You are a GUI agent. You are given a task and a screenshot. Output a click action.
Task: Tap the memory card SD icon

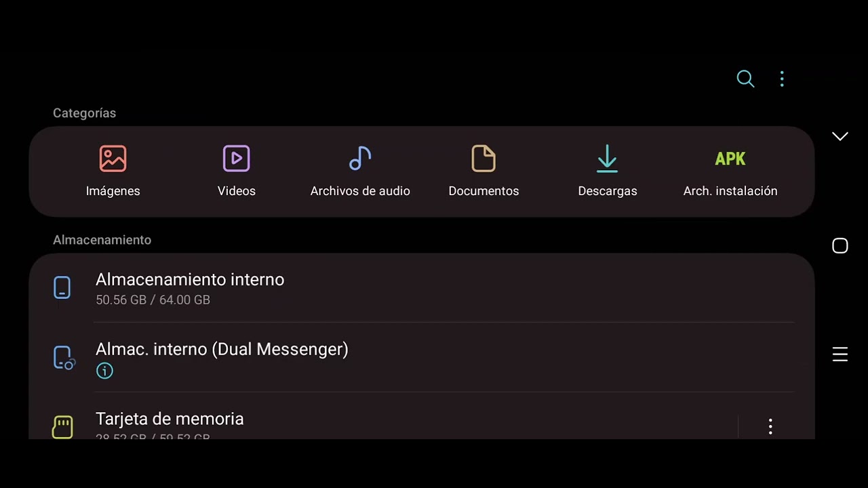point(62,427)
